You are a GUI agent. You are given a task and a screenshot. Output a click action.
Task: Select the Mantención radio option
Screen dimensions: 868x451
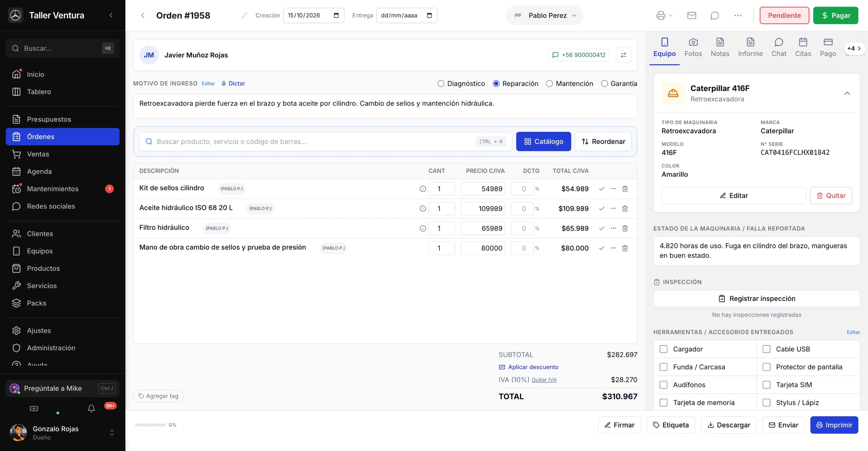click(549, 84)
